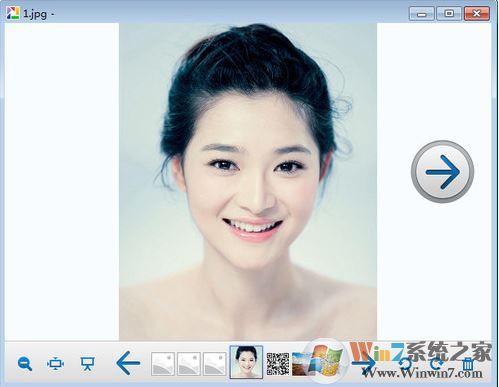Select the highlighted woman portrait thumbnail

click(246, 362)
